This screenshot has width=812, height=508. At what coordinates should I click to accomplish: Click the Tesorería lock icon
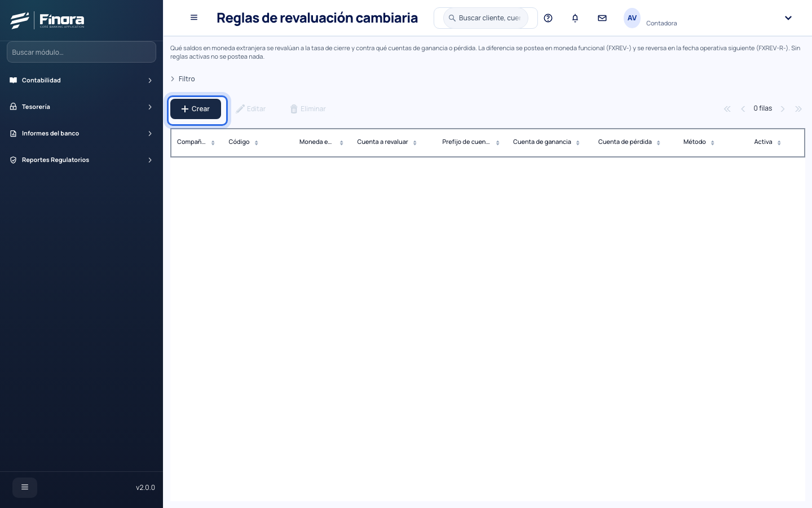pos(14,107)
